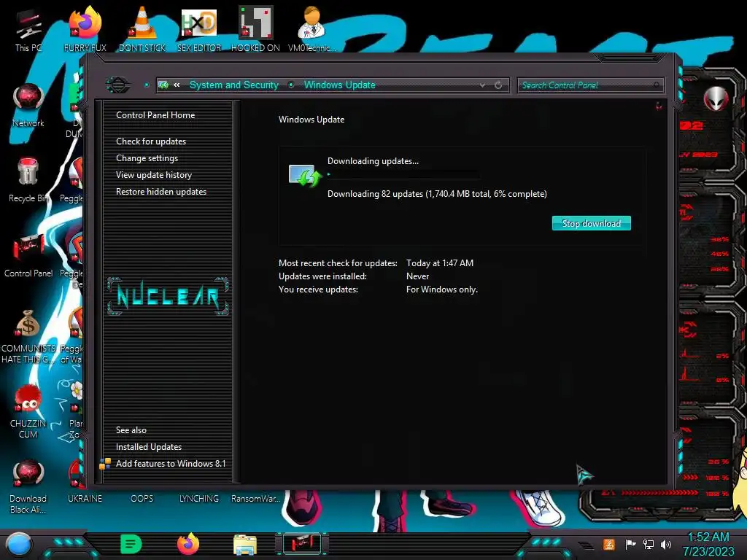The height and width of the screenshot is (560, 747).
Task: Open the Action Center flag icon
Action: tap(630, 544)
